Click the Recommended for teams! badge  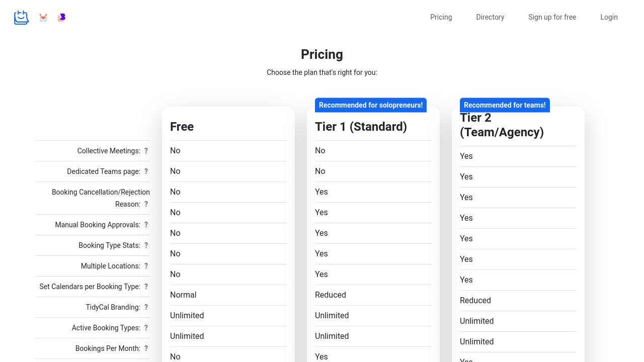coord(505,105)
